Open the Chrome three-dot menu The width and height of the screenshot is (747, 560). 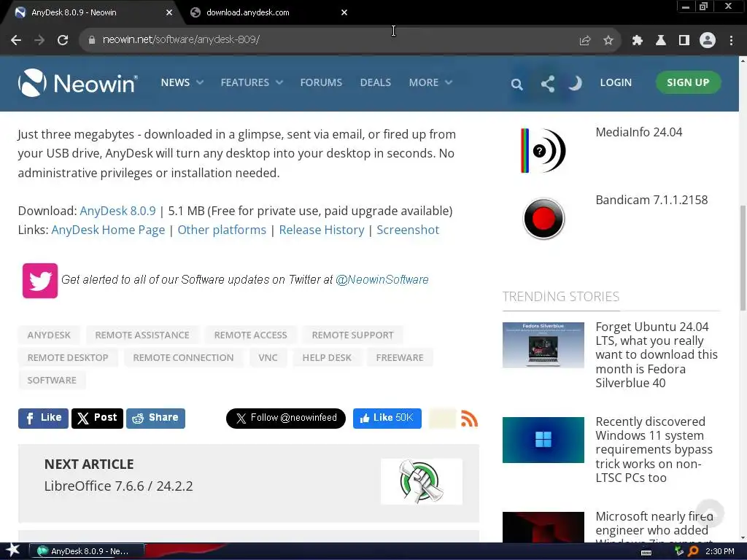731,41
